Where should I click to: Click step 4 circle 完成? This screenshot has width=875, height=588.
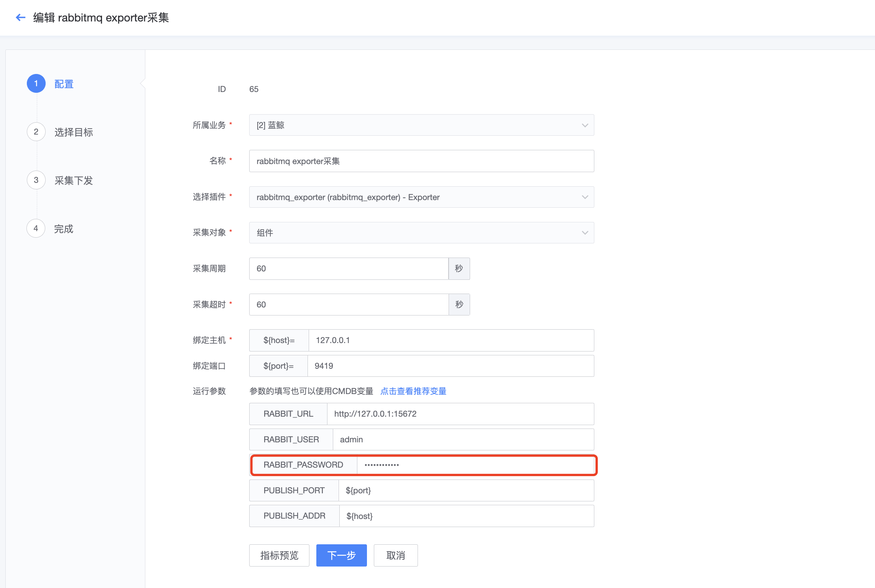coord(36,228)
